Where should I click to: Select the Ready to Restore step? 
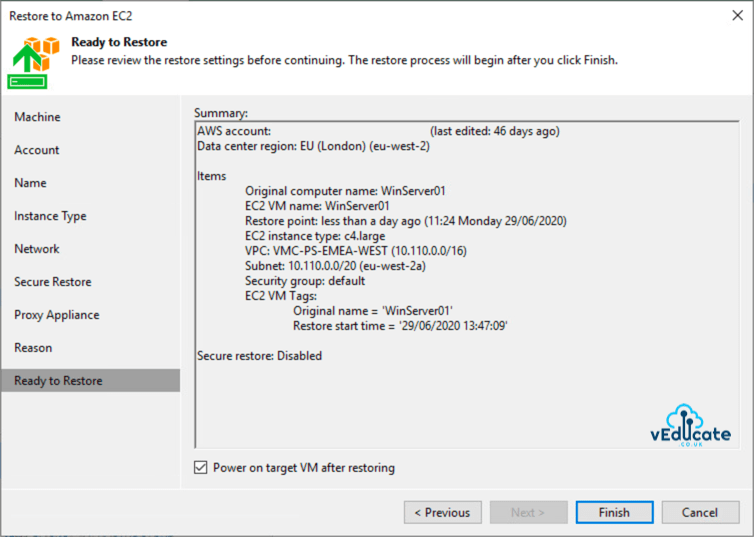[58, 381]
